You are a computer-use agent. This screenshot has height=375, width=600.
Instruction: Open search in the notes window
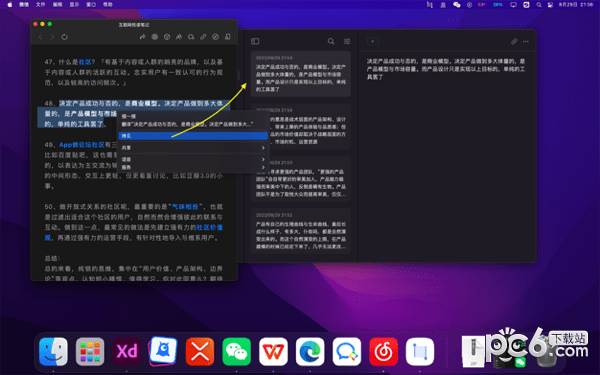[x=331, y=41]
